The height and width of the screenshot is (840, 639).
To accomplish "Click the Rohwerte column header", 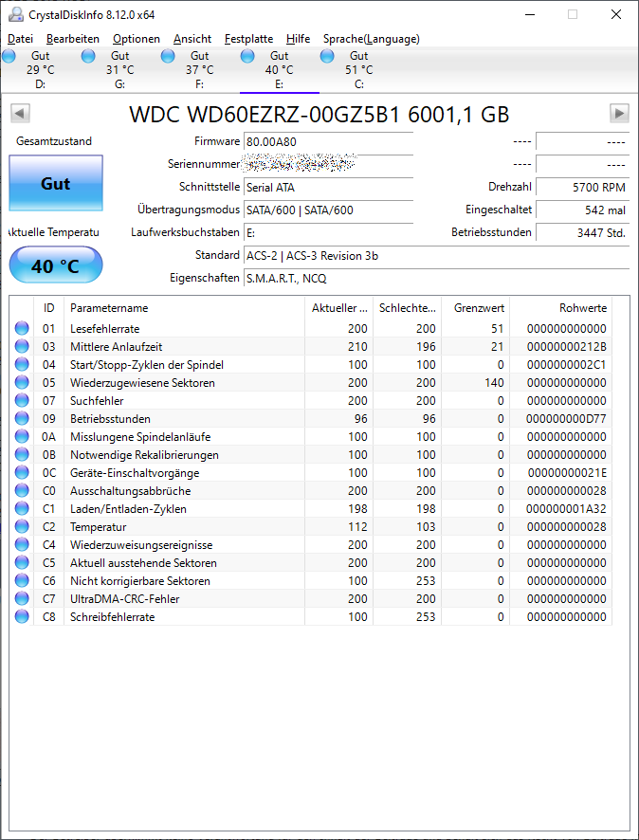I will point(561,308).
